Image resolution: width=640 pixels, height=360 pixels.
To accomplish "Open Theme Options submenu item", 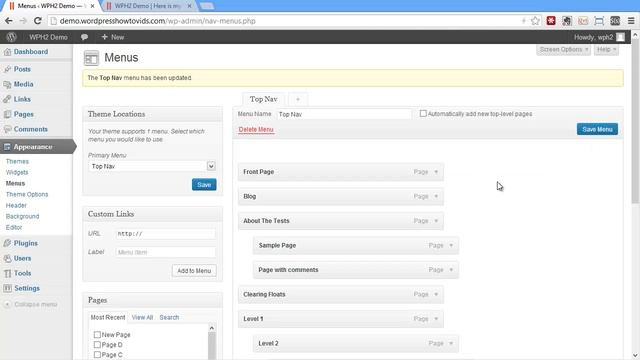I will click(27, 194).
